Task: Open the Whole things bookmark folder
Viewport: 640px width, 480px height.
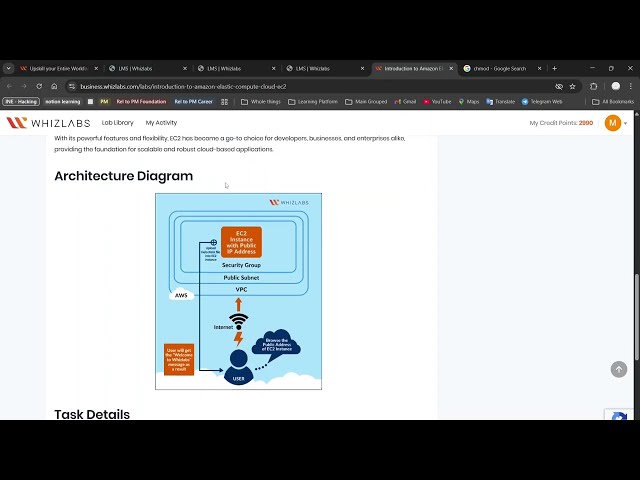Action: (x=261, y=102)
